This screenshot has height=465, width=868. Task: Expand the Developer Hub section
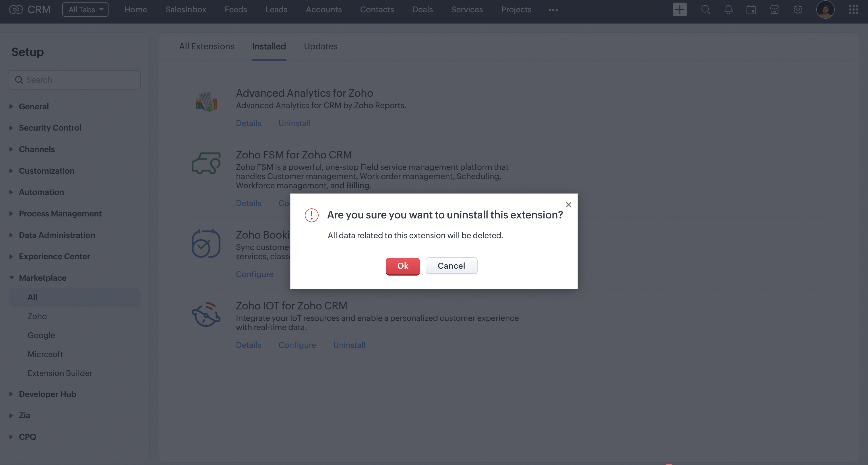(47, 394)
